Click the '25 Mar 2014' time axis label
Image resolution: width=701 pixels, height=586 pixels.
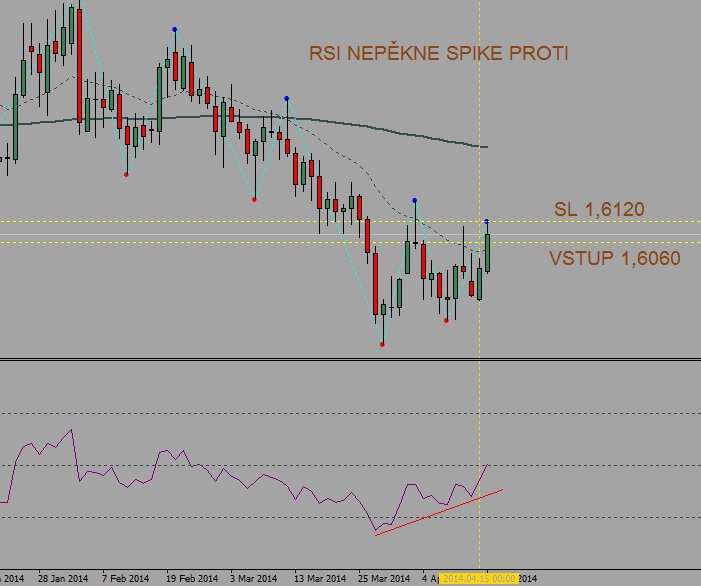[x=384, y=578]
